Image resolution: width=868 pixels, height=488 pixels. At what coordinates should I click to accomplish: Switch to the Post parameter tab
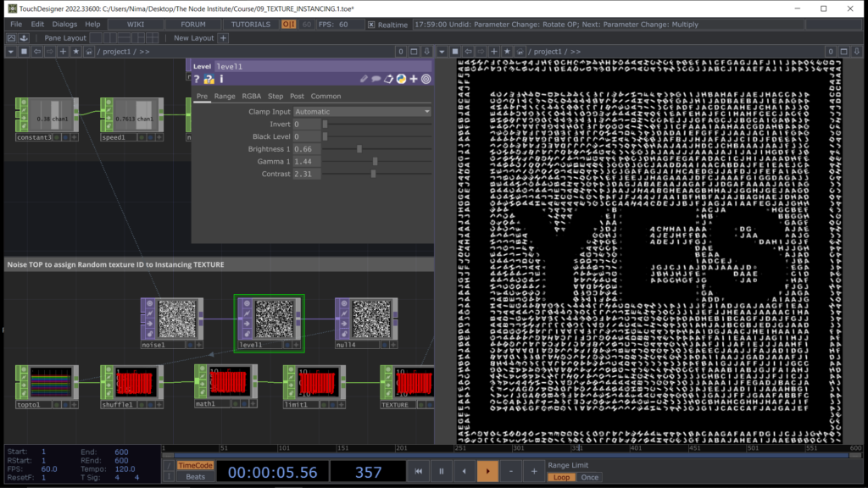point(297,97)
